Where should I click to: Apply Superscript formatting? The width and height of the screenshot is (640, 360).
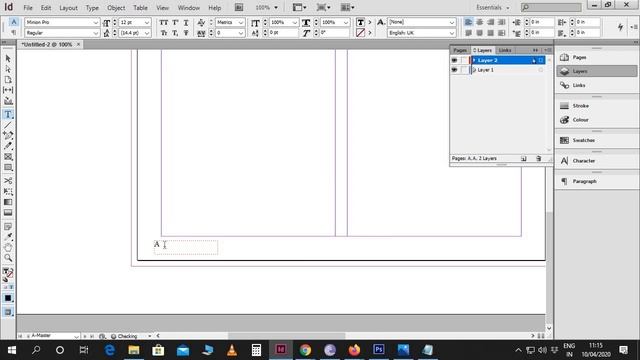175,22
